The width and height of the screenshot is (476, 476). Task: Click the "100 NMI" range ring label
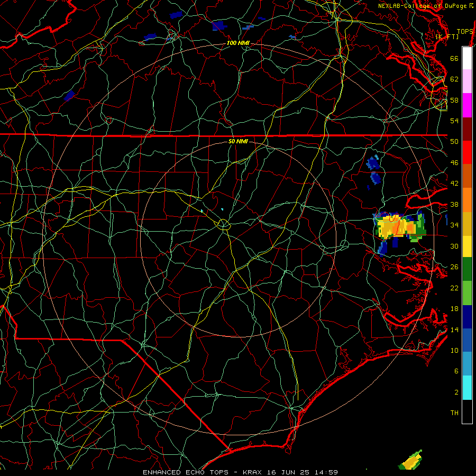(x=238, y=43)
